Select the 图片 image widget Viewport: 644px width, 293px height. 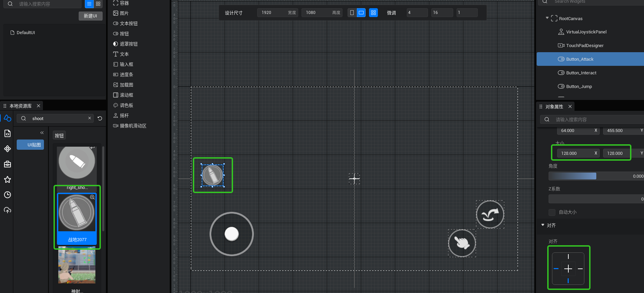121,13
